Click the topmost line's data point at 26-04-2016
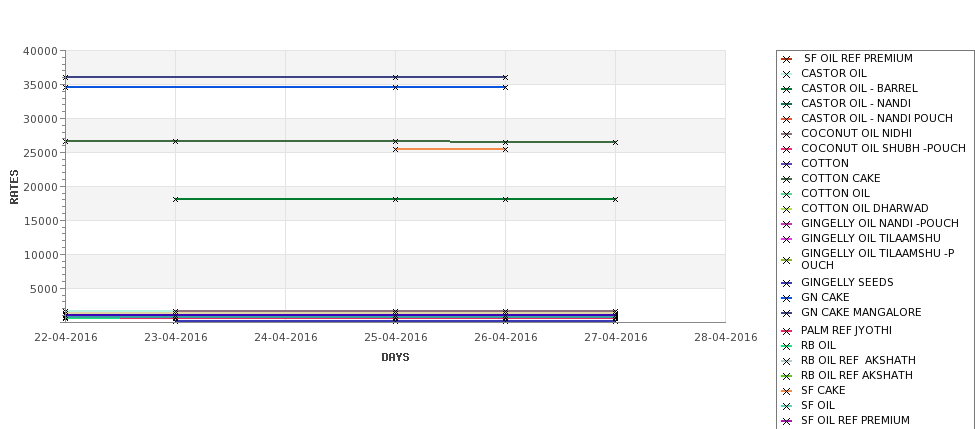The height and width of the screenshot is (429, 975). [505, 77]
